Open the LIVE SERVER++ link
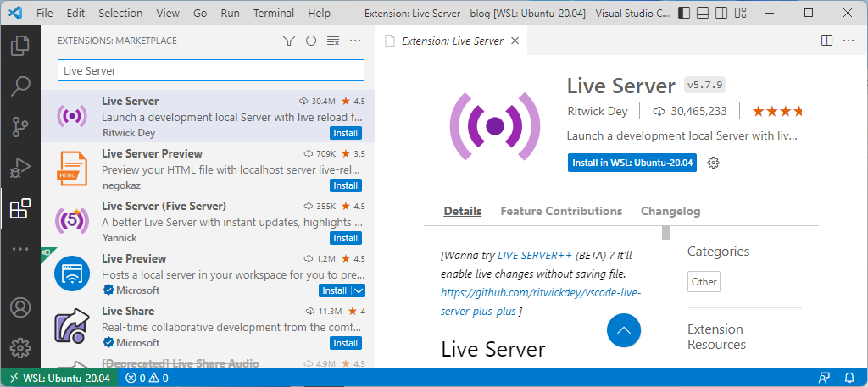Image resolution: width=868 pixels, height=387 pixels. pyautogui.click(x=535, y=256)
